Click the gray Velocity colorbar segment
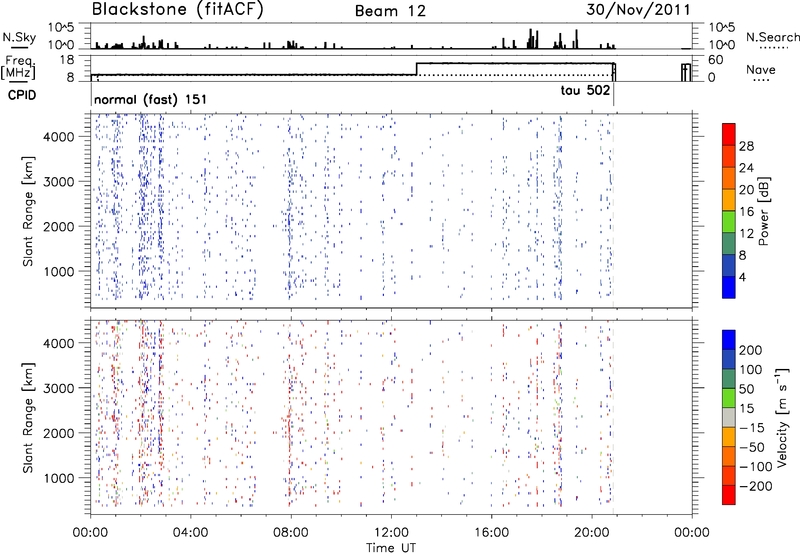The width and height of the screenshot is (800, 554). pyautogui.click(x=729, y=417)
